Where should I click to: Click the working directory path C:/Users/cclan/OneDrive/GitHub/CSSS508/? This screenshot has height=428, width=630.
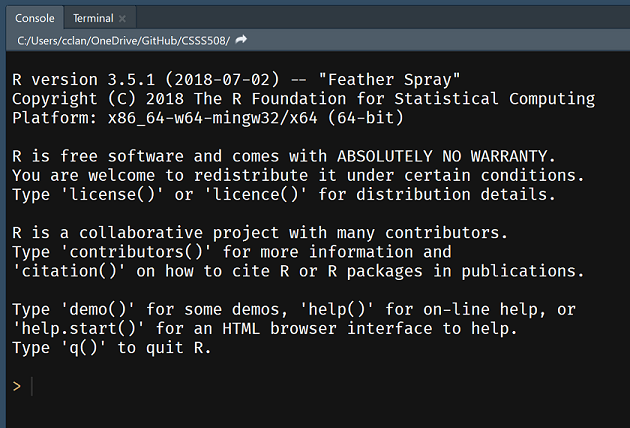123,41
